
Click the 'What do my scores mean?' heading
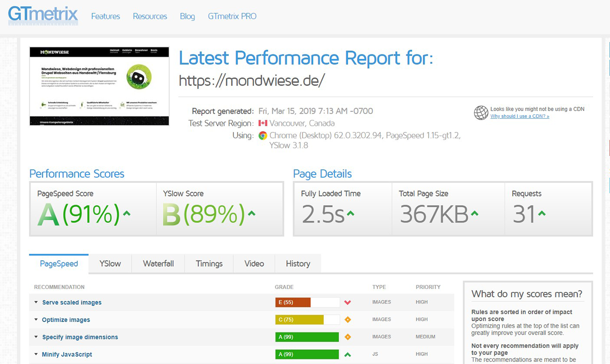527,294
